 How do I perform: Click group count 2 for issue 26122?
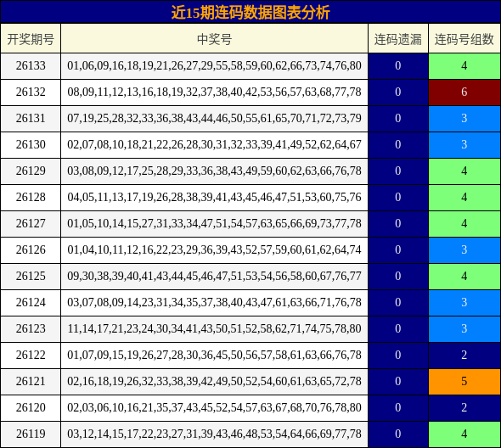point(464,355)
